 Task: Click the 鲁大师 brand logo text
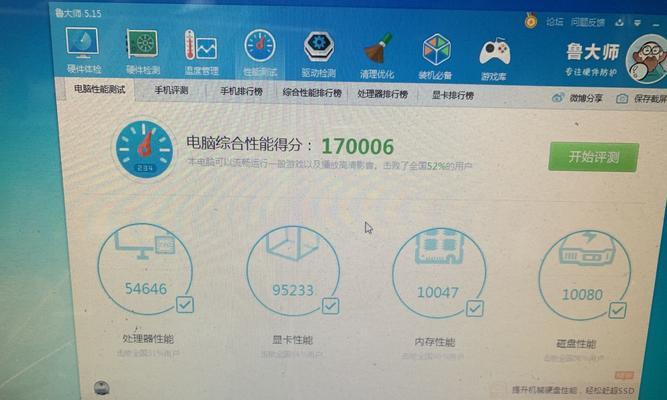(x=592, y=52)
